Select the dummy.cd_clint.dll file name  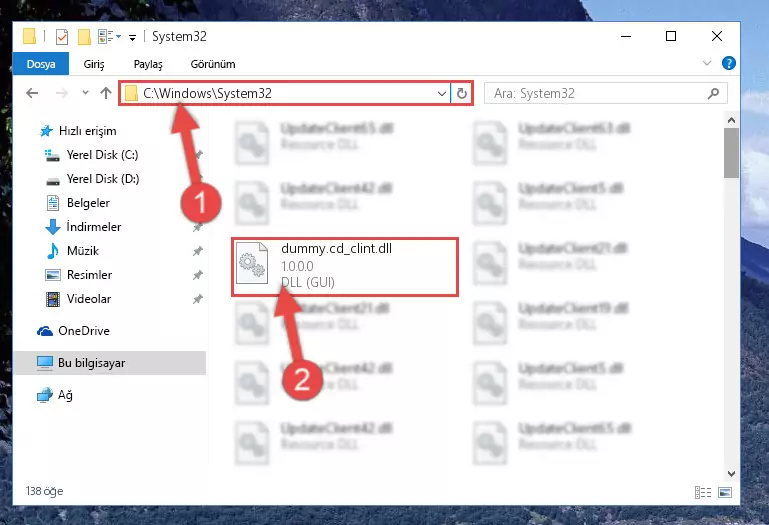[336, 249]
